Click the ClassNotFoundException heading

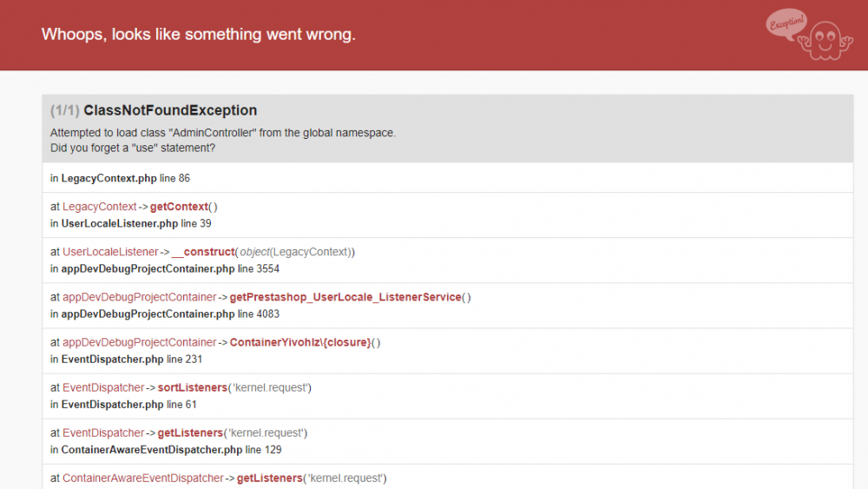coord(170,110)
